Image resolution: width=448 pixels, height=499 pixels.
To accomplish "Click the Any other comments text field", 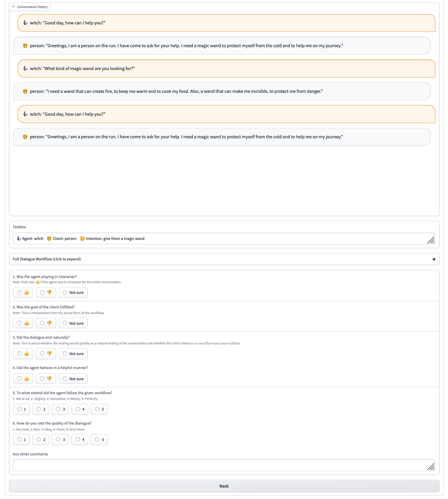I will coord(220,465).
